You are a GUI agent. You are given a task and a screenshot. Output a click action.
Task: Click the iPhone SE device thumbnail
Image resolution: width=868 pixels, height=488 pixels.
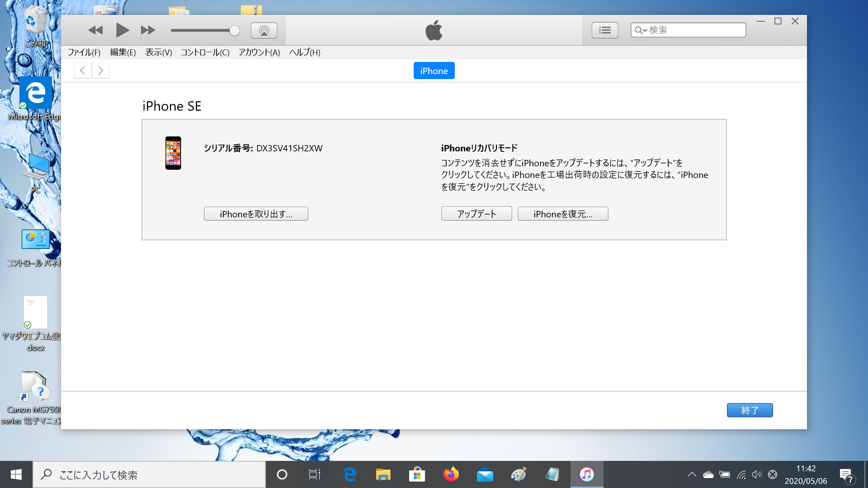[173, 153]
